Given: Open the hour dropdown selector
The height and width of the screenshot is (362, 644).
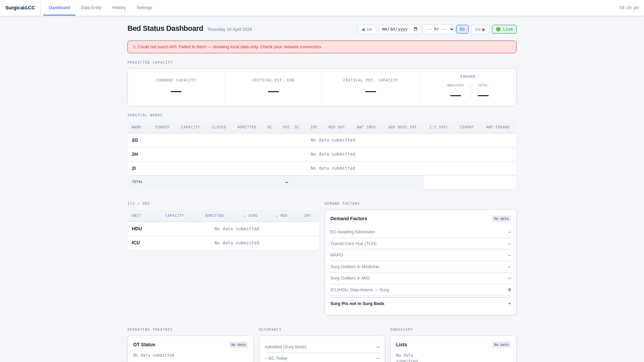Looking at the screenshot, I should click(x=438, y=29).
